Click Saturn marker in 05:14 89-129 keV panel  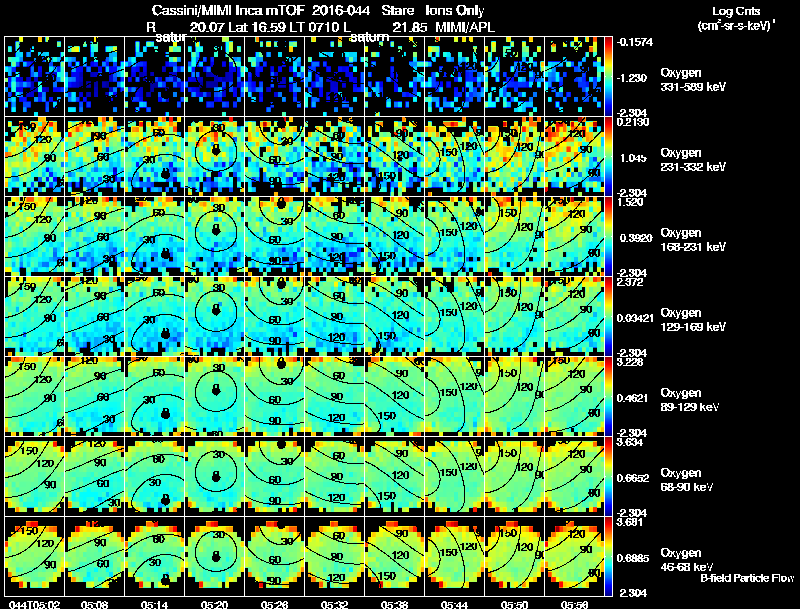(165, 413)
